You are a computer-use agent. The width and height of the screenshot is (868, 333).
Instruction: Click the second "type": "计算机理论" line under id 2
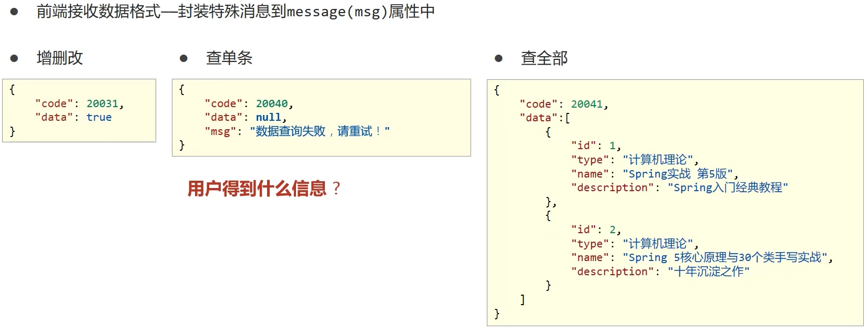coord(635,243)
